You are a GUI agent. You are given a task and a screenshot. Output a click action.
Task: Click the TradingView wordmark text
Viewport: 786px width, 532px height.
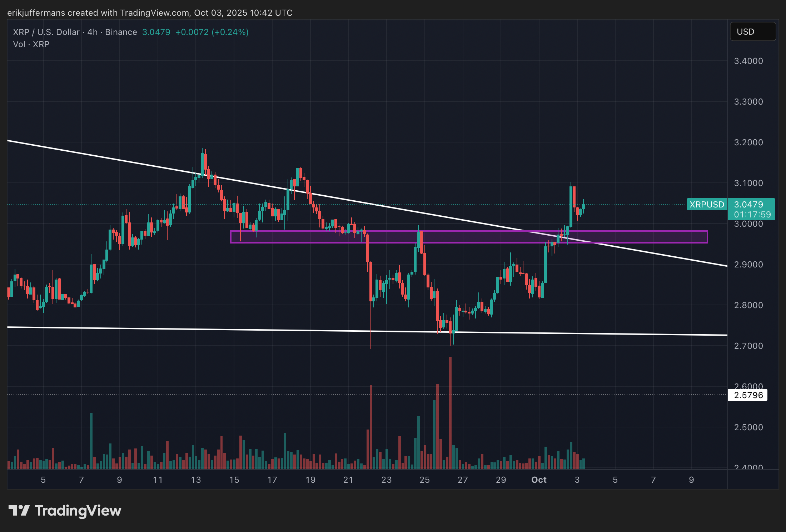pos(78,511)
